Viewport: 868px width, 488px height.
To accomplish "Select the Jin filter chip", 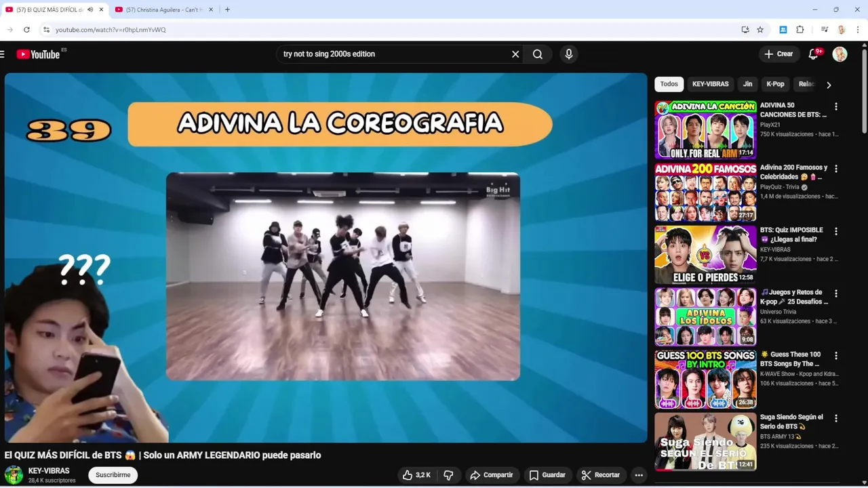I will [x=747, y=84].
